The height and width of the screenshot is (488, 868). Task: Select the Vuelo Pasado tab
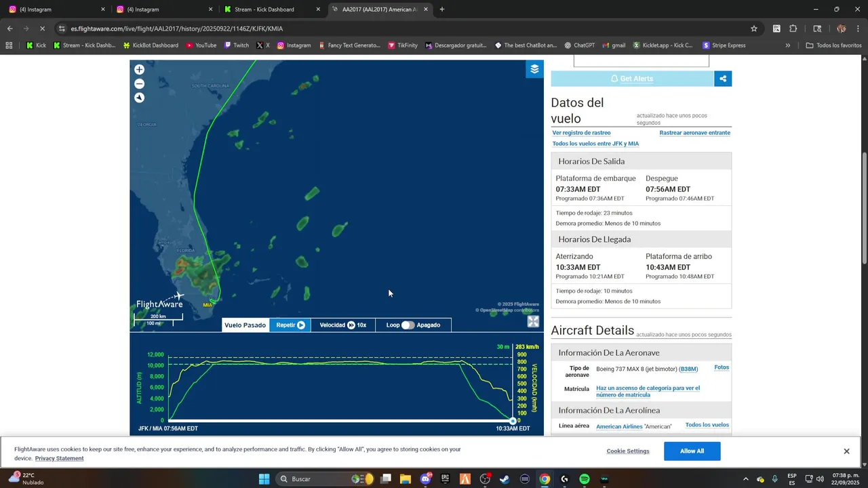245,325
